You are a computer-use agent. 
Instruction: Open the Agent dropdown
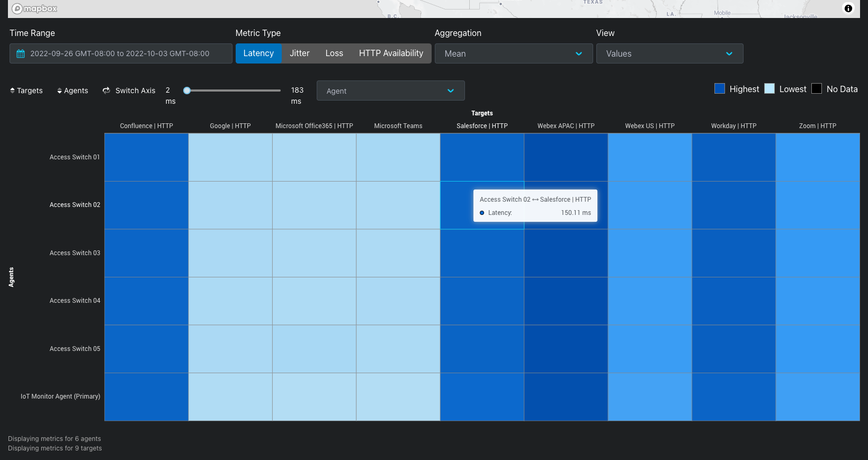pyautogui.click(x=391, y=91)
